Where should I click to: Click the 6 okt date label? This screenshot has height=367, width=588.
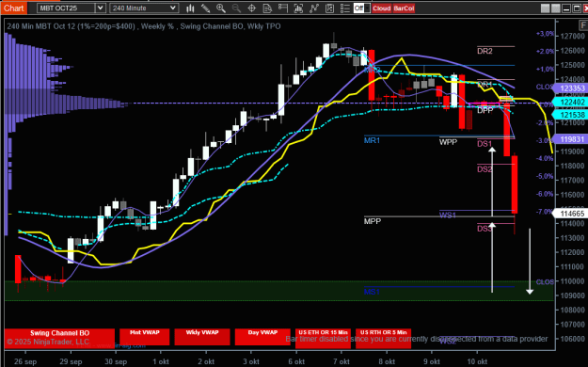pyautogui.click(x=296, y=361)
